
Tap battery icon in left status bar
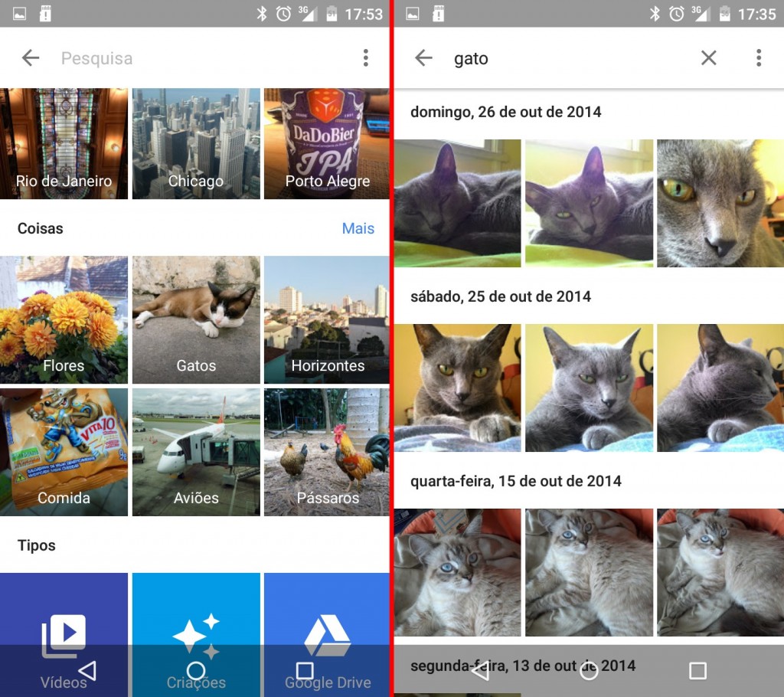[x=332, y=14]
